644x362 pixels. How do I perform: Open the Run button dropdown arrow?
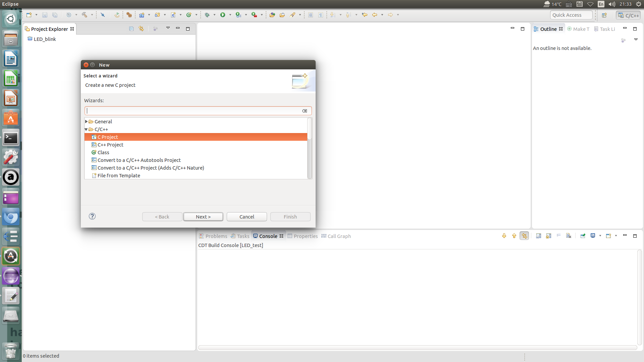[x=230, y=15]
